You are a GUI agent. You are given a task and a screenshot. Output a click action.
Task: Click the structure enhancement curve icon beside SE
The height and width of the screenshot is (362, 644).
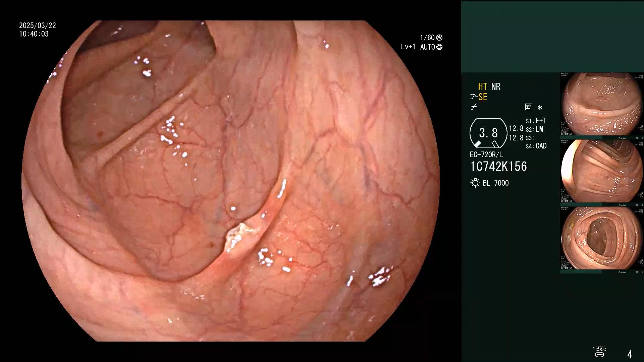click(x=474, y=97)
